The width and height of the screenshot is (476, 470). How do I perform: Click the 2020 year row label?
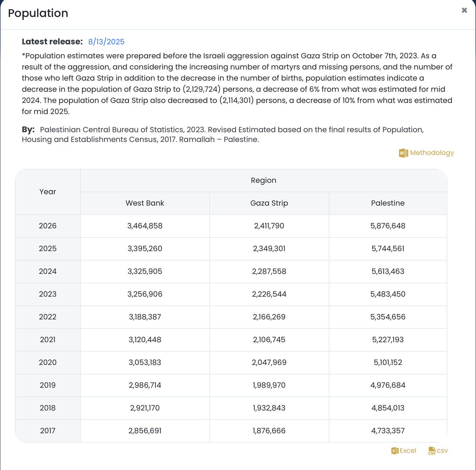point(48,362)
